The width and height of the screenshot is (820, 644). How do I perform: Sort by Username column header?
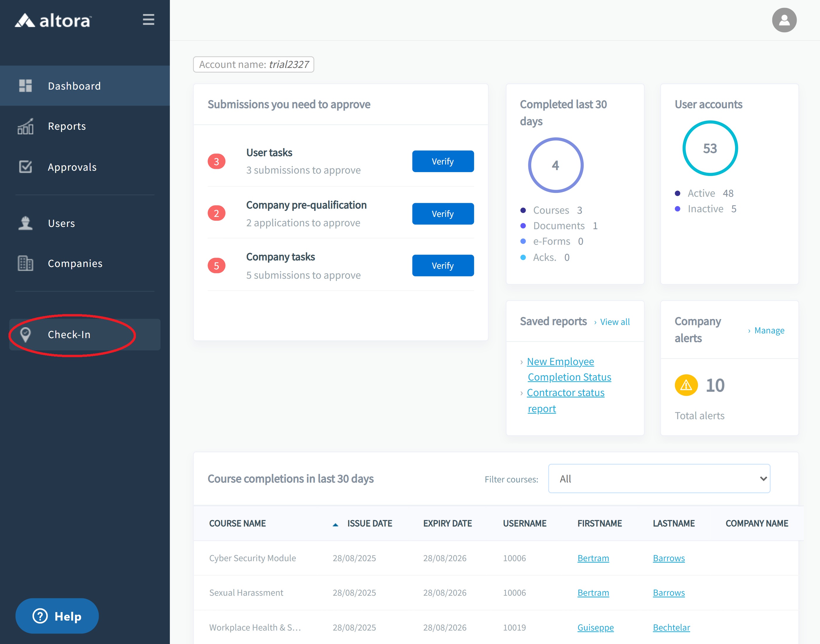[x=524, y=523]
